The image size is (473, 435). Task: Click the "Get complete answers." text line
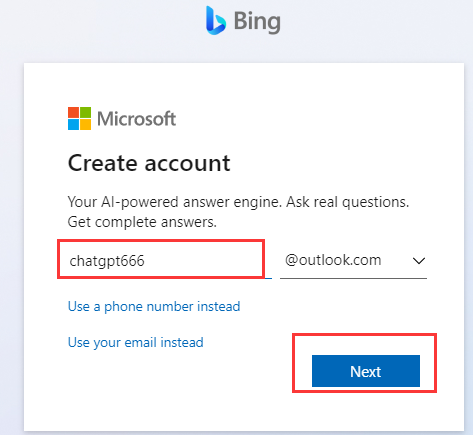tap(142, 222)
